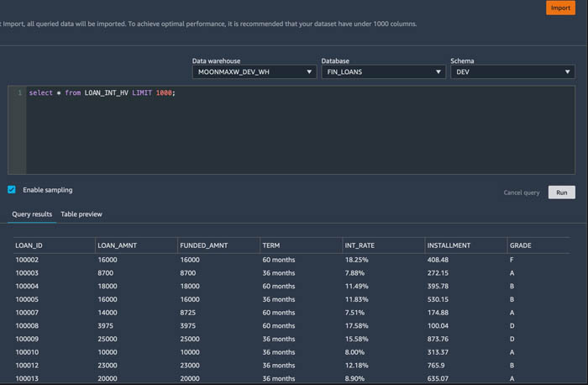Image resolution: width=588 pixels, height=385 pixels.
Task: Click installment value 408.48
Action: click(438, 260)
